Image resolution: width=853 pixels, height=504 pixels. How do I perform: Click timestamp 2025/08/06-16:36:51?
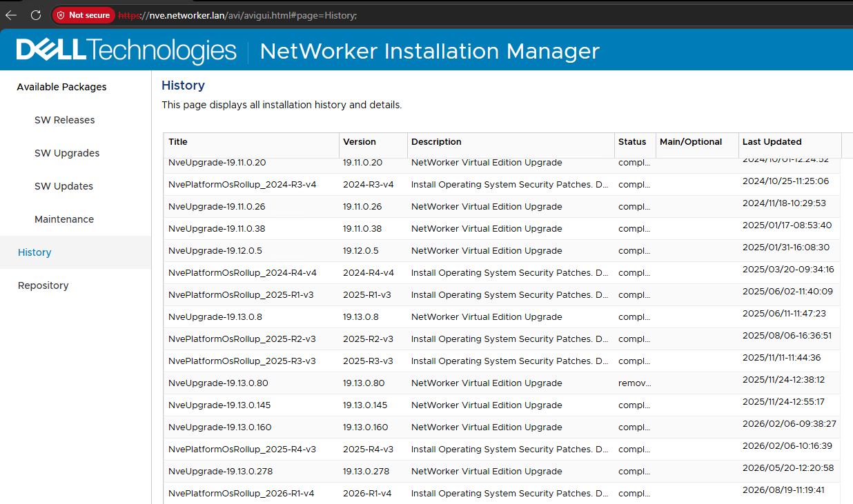(787, 335)
